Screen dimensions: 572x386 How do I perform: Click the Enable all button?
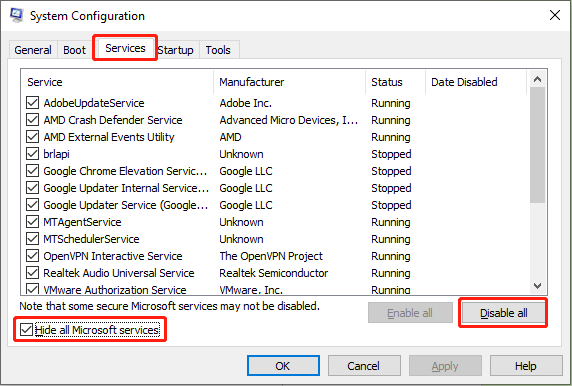point(410,313)
